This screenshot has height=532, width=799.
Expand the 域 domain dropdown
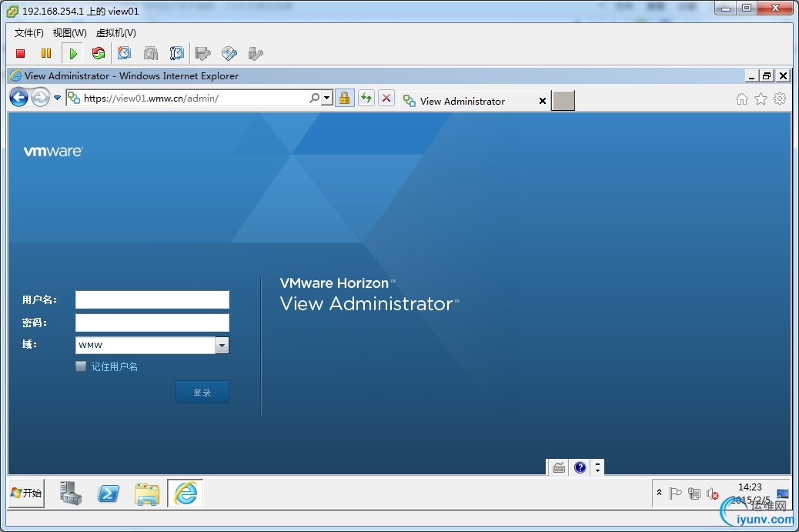click(222, 346)
